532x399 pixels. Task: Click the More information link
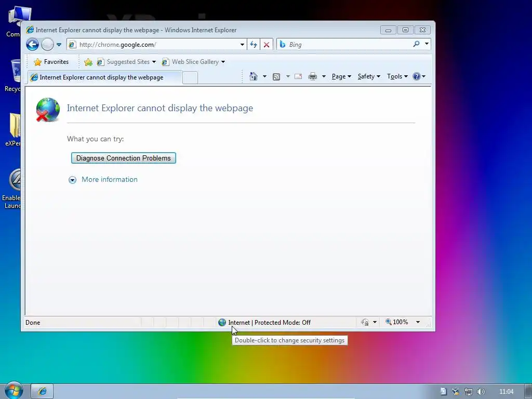[110, 179]
